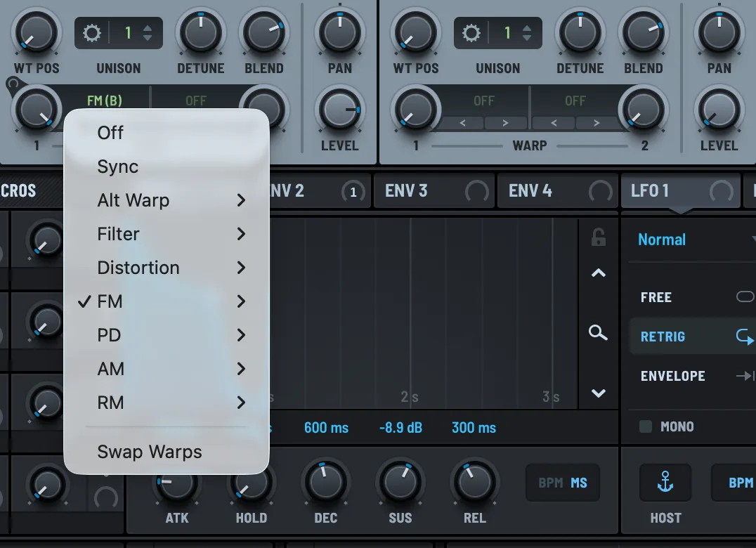Expand checked FM warp submenu
Screen dimensions: 756x548
(x=167, y=301)
